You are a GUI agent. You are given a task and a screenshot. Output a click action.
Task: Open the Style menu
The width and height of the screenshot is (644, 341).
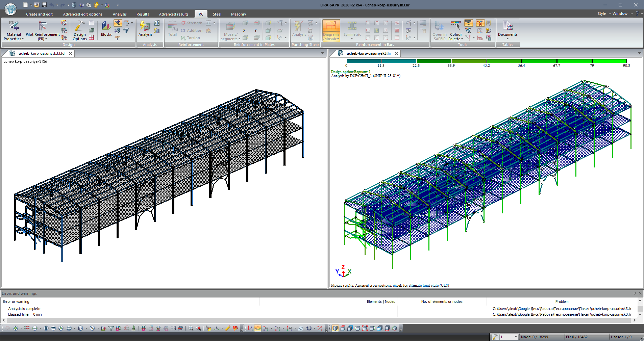pyautogui.click(x=601, y=14)
